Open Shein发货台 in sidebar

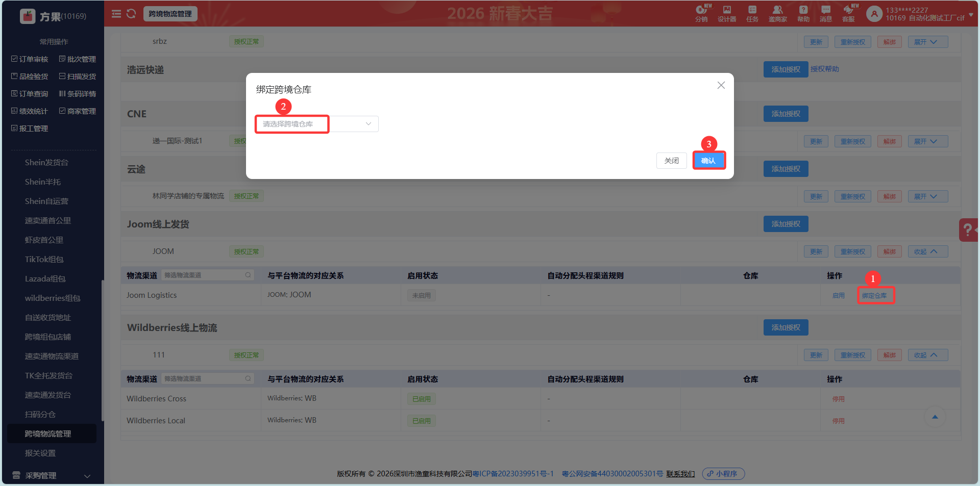46,162
